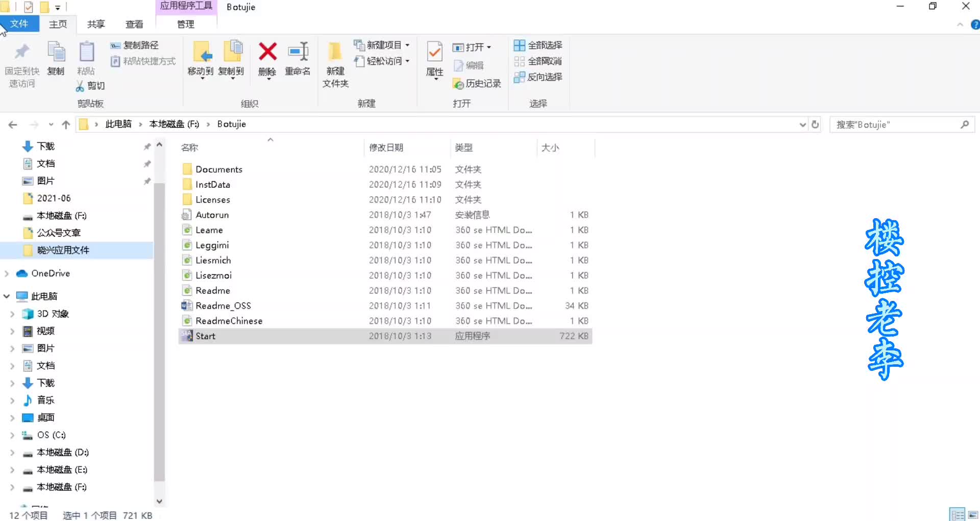Click 此电脑 in the address breadcrumb

(x=118, y=124)
